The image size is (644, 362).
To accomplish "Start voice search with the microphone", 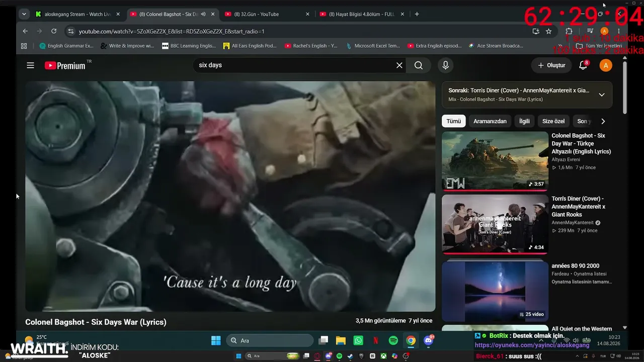I will [x=445, y=65].
